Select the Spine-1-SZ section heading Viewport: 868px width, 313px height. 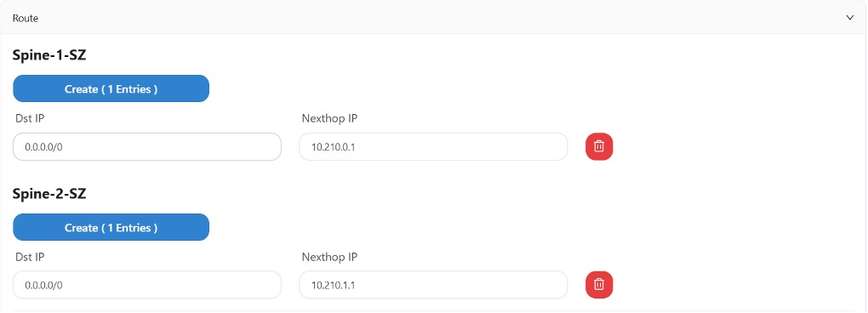(49, 55)
